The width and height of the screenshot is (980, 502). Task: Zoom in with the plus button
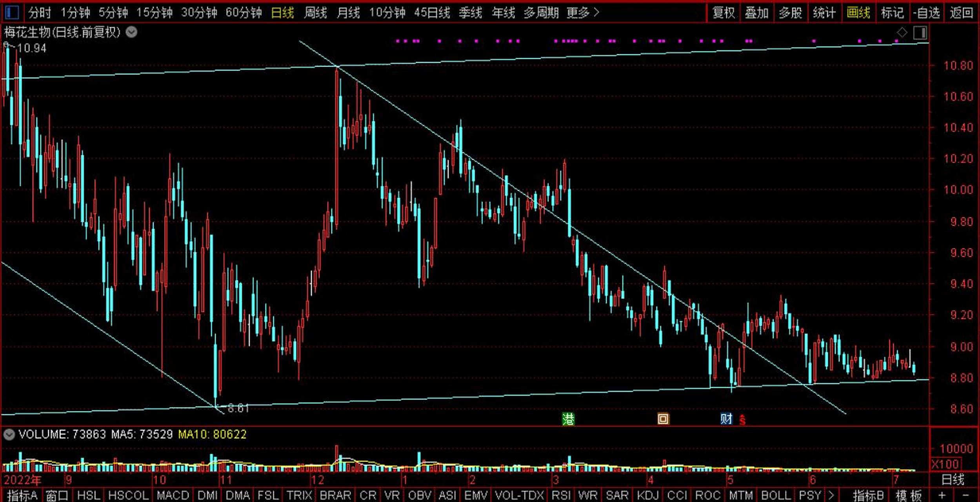942,495
